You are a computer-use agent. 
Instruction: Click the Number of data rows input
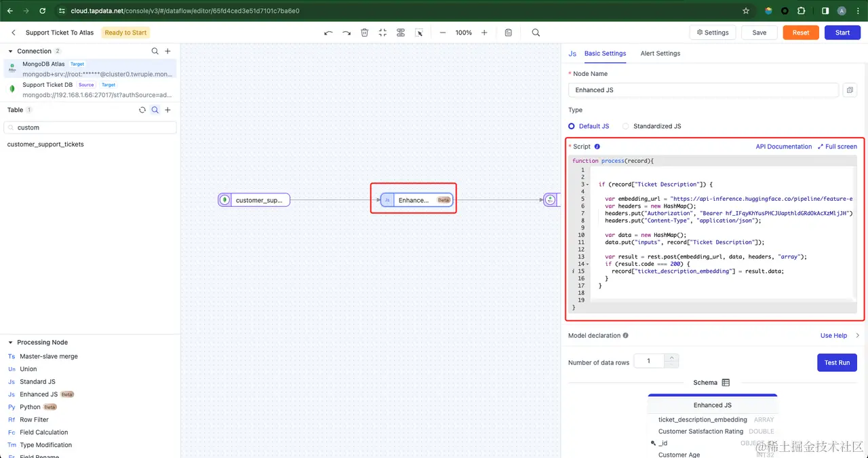point(649,361)
